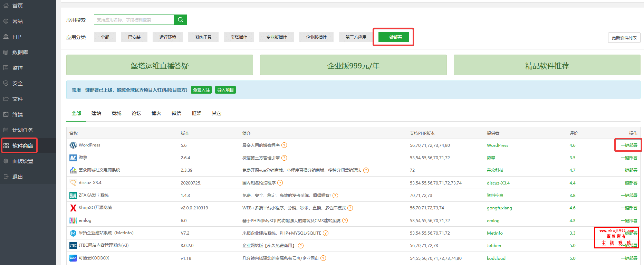Select the 运行环境 category
The width and height of the screenshot is (644, 265).
pyautogui.click(x=168, y=37)
